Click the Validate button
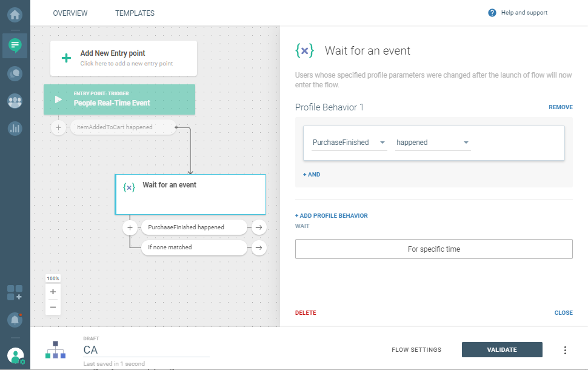This screenshot has width=588, height=370. tap(502, 350)
